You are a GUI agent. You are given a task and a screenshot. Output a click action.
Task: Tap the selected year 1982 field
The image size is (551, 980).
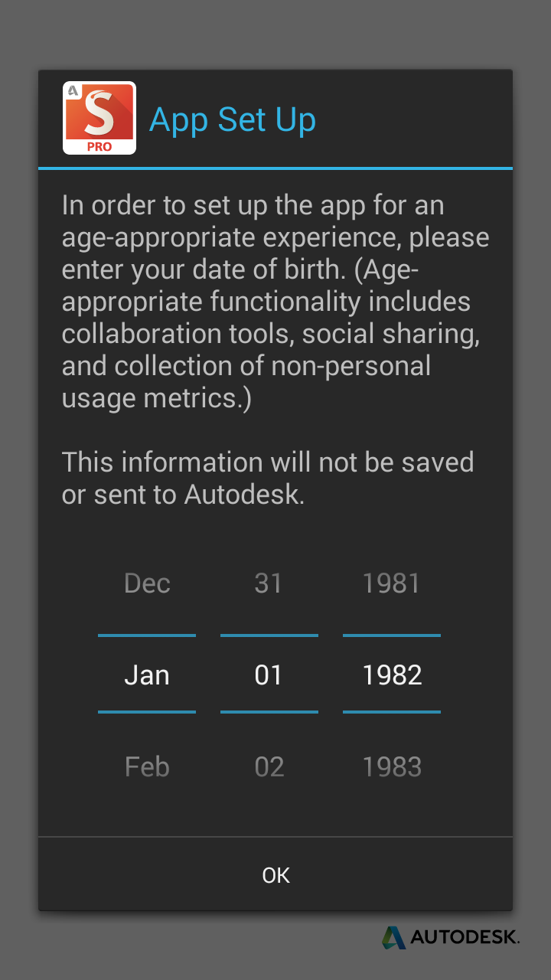point(392,675)
